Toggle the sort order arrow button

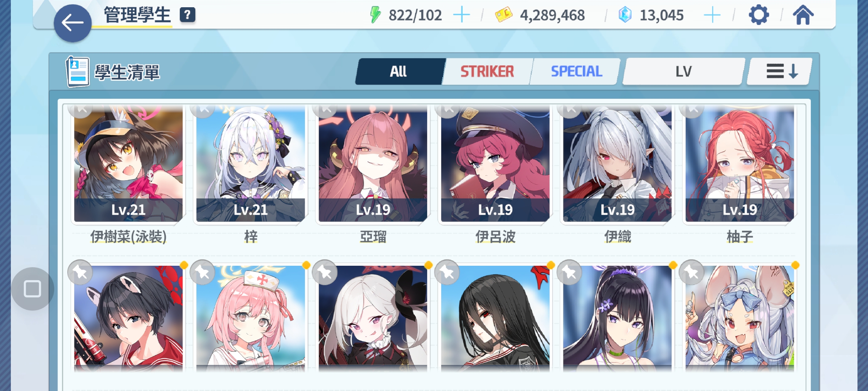tap(780, 71)
